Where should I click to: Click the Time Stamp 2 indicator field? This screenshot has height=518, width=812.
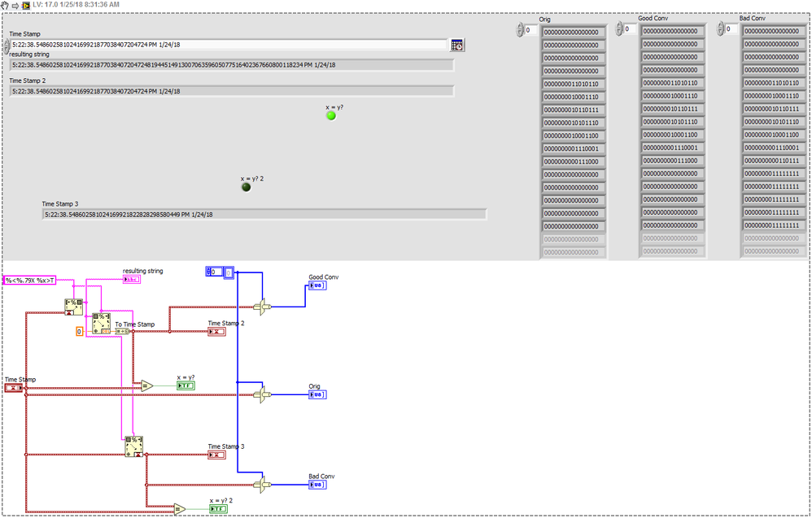(x=232, y=91)
